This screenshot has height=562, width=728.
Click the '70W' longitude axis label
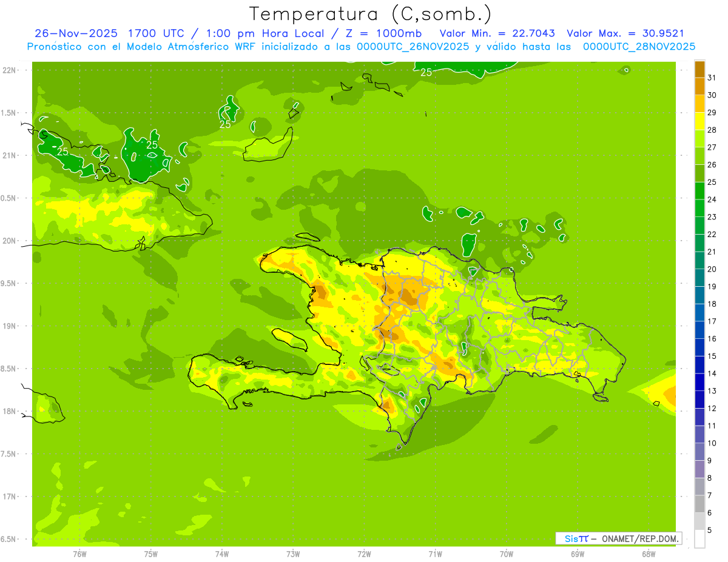[507, 554]
